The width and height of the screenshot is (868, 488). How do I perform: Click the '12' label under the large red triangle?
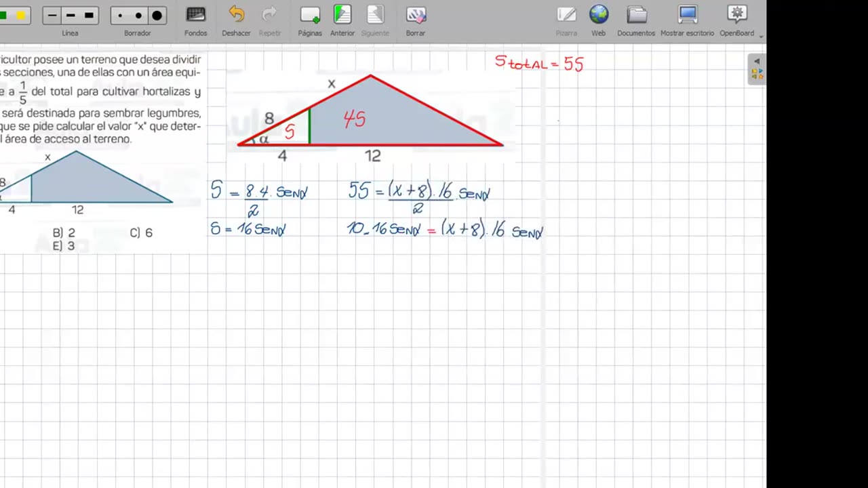point(373,156)
